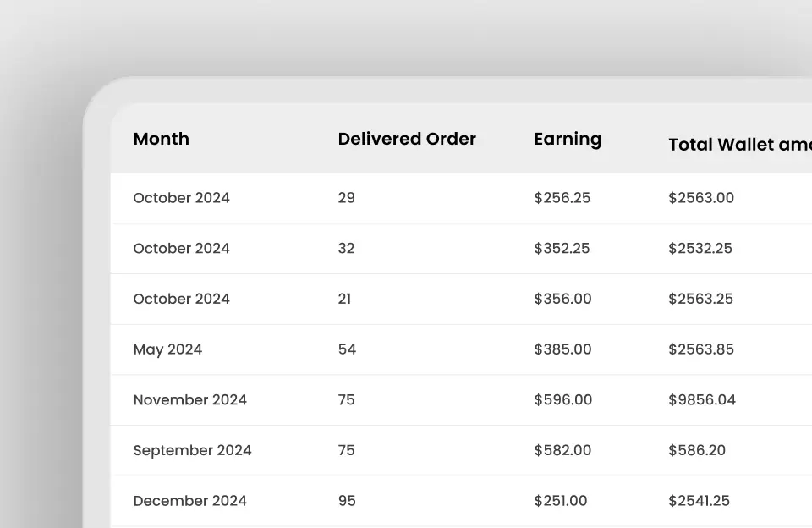This screenshot has width=812, height=528.
Task: Click the $385.00 earning cell
Action: [x=563, y=349]
